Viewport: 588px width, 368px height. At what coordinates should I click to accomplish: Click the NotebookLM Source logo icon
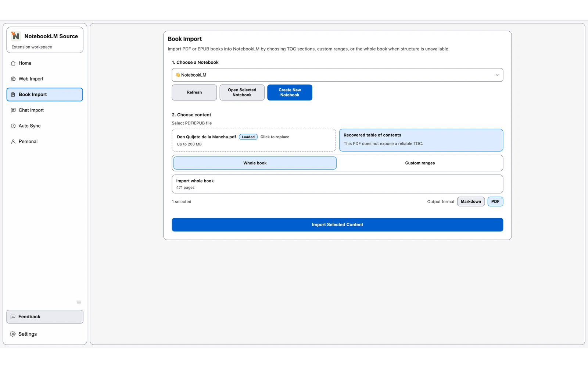tap(15, 36)
